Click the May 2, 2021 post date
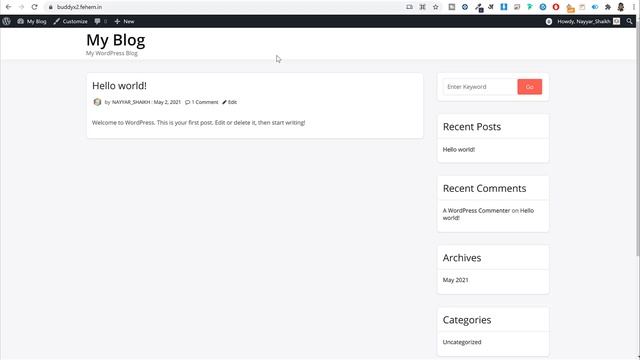Viewport: 640px width, 360px height. coord(167,102)
